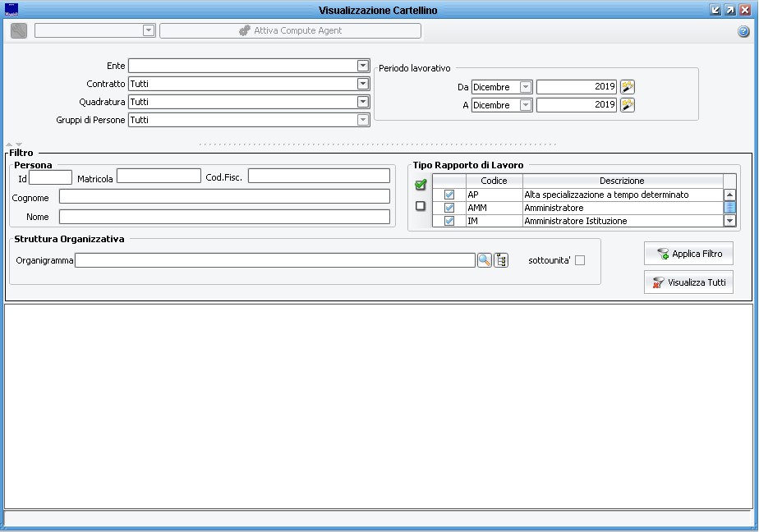Click into the Cognome text field

coord(224,197)
